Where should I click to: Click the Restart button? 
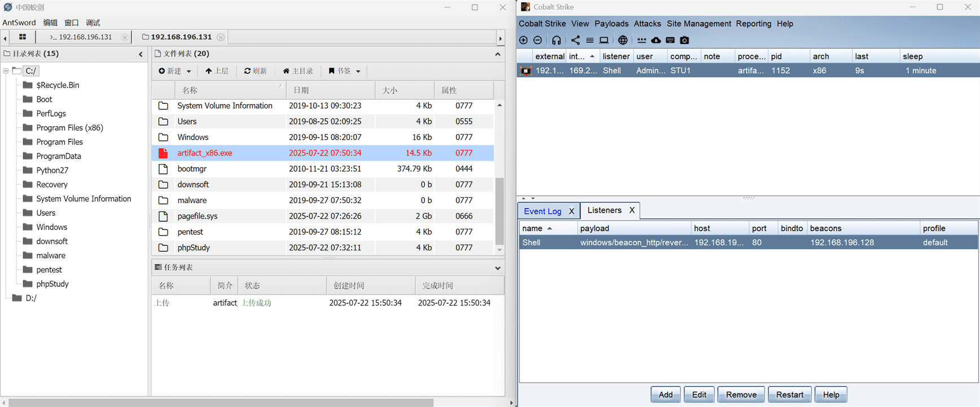tap(790, 395)
